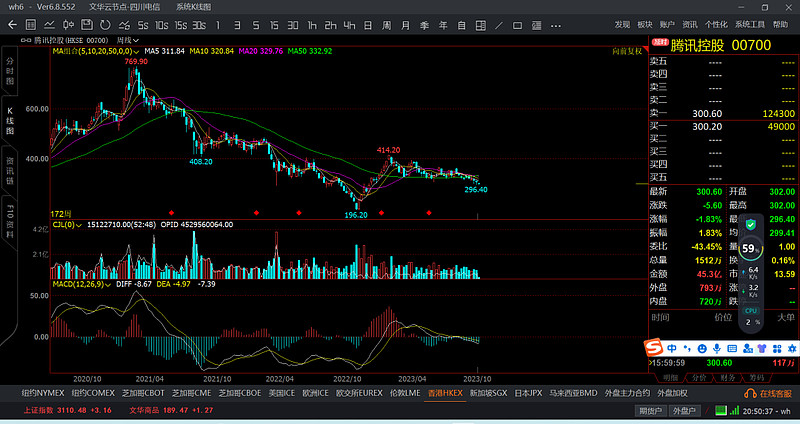This screenshot has width=800, height=424.
Task: Open the 个性化 menu
Action: [x=716, y=24]
